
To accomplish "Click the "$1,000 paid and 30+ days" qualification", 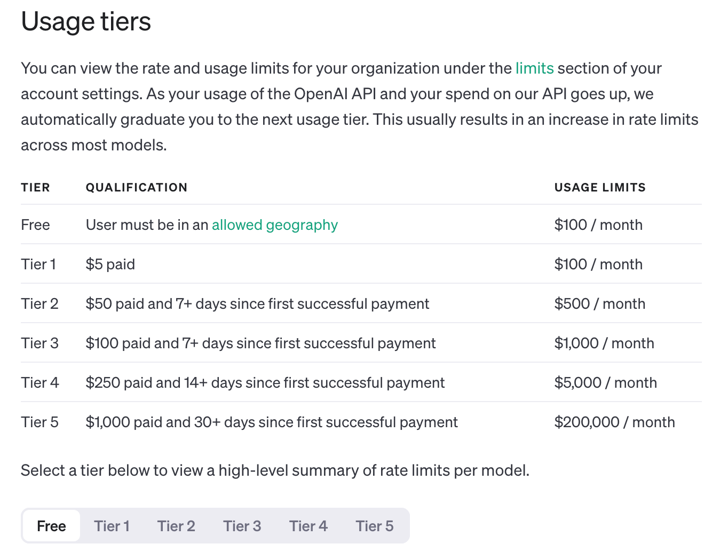I will pos(272,422).
